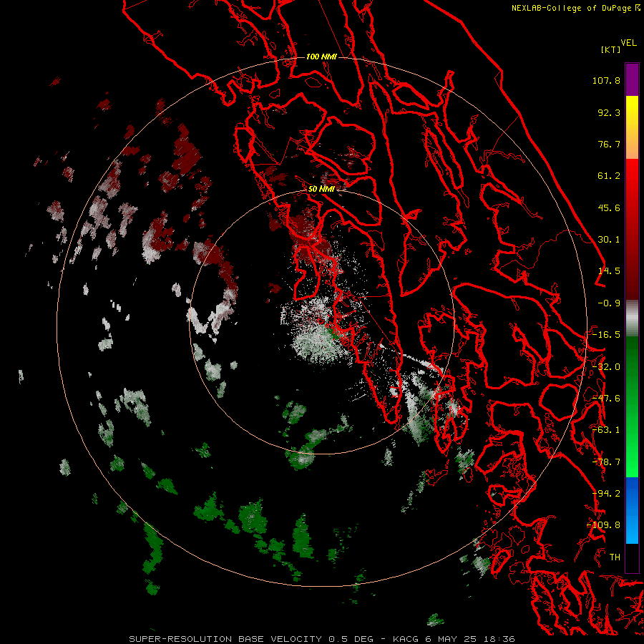Click the TH legend label
Viewport: 644px width, 644px height.
pyautogui.click(x=615, y=557)
